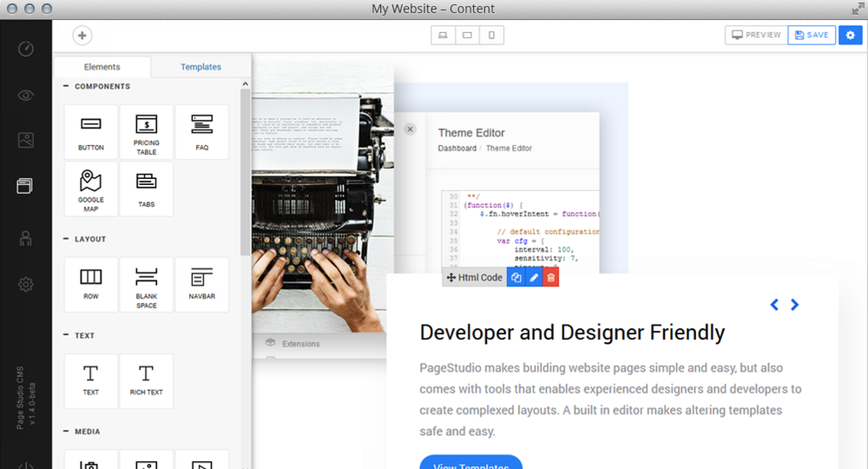This screenshot has width=868, height=469.
Task: Select the Blank Space element
Action: pos(147,285)
